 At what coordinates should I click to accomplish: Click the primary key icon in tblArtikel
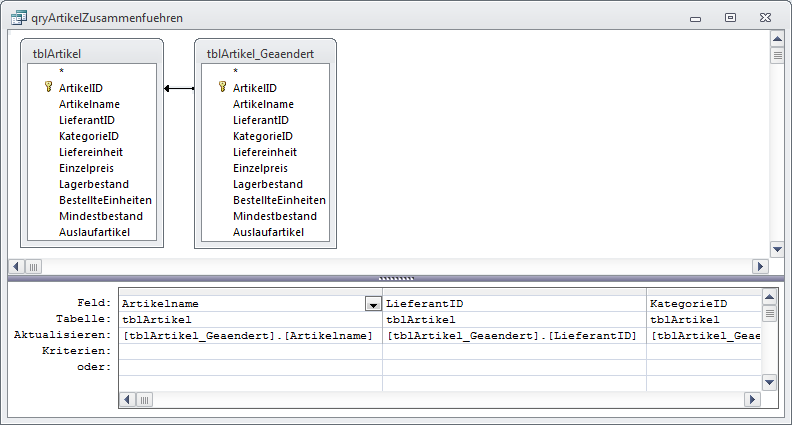pos(48,87)
